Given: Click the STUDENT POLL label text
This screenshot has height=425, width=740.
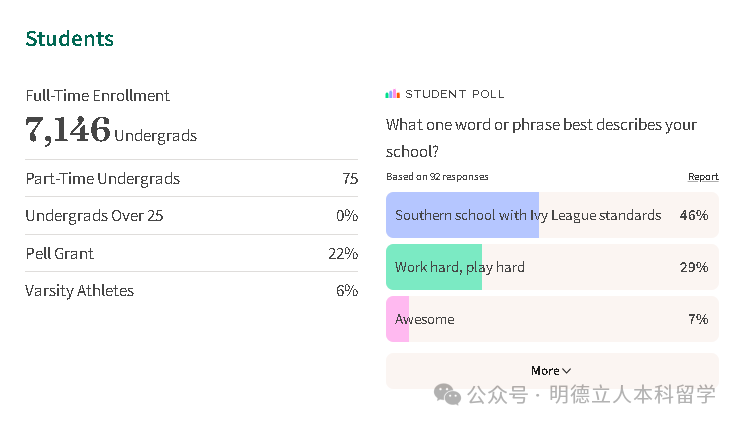Looking at the screenshot, I should tap(454, 94).
